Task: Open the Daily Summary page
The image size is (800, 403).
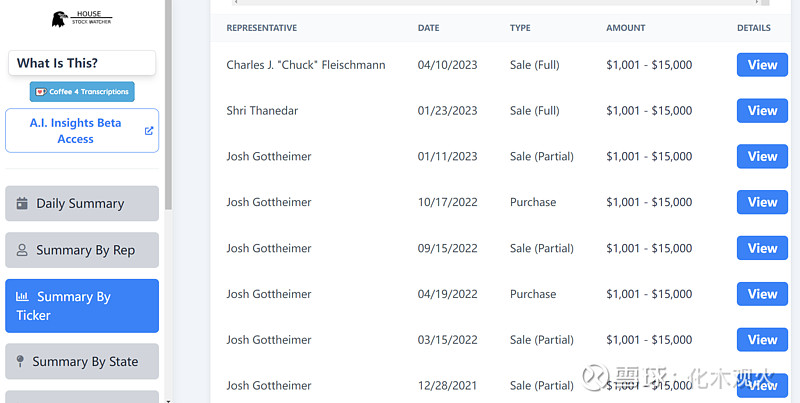Action: (82, 203)
